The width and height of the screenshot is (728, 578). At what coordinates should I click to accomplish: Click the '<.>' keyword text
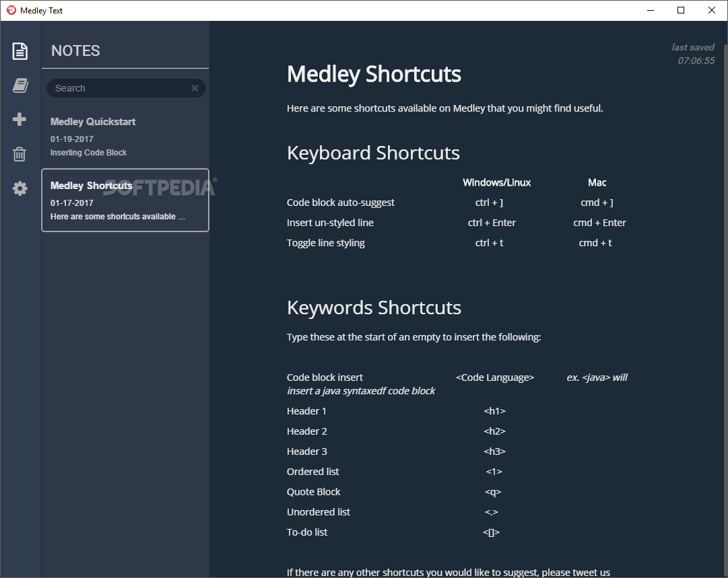[x=491, y=511]
